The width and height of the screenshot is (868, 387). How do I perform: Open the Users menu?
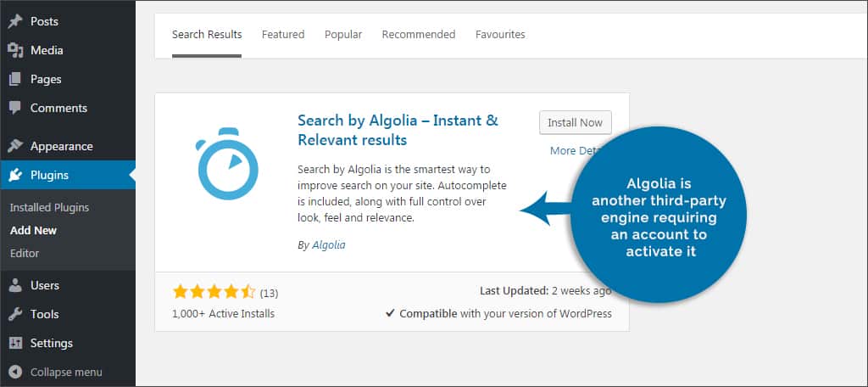45,285
